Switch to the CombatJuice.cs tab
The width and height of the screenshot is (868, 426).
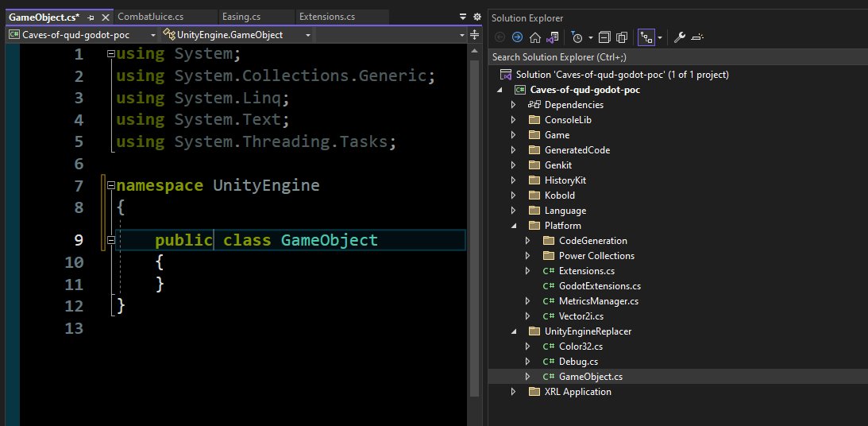pyautogui.click(x=151, y=17)
